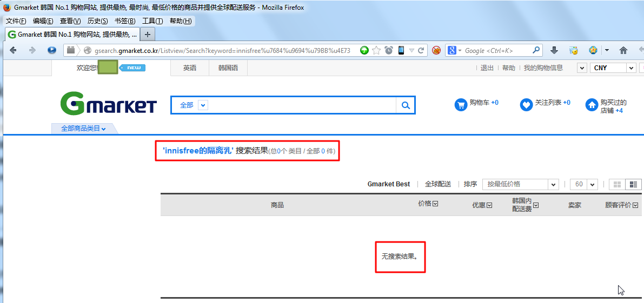Click the 'innisfree的隔离乳' keyword text
Screen dimensions: 644x303
click(198, 151)
